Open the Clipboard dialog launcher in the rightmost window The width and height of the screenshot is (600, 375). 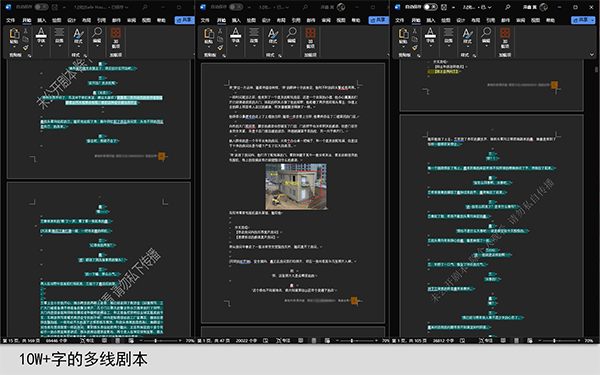[419, 55]
